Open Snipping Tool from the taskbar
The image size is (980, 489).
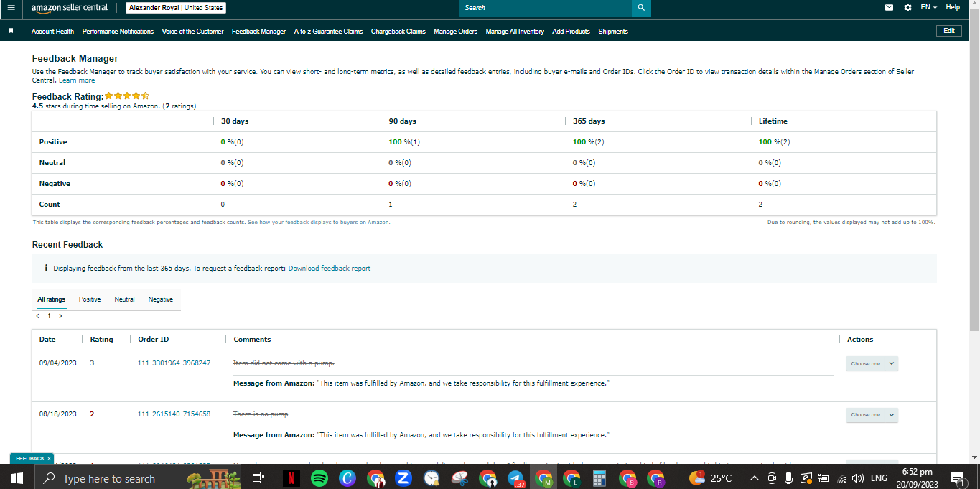point(459,478)
